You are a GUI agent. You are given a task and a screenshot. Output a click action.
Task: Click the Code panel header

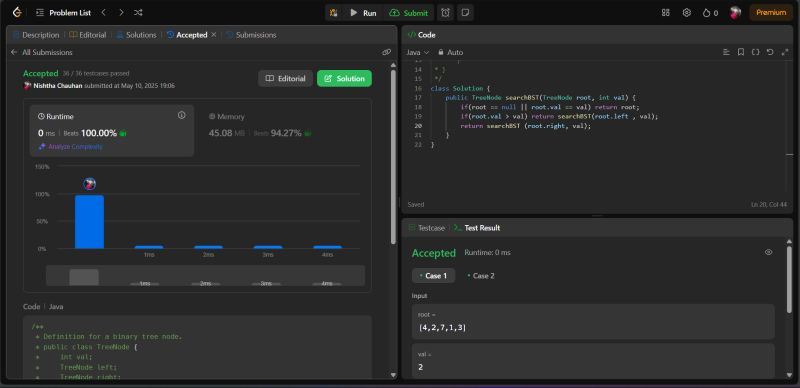pos(421,35)
